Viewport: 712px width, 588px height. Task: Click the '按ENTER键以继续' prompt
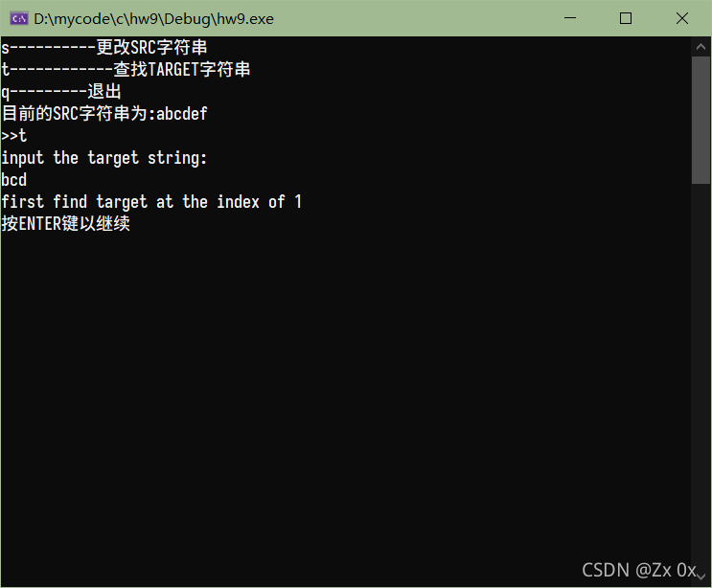[65, 224]
